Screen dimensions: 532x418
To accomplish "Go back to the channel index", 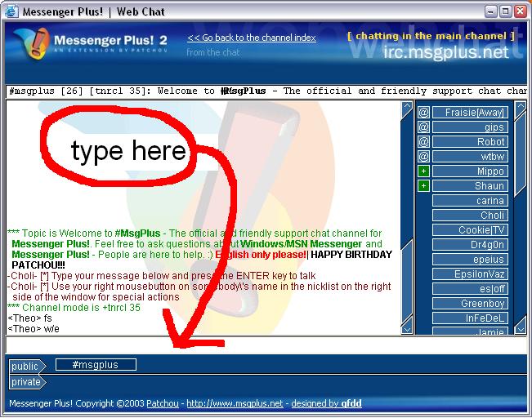I will click(251, 38).
